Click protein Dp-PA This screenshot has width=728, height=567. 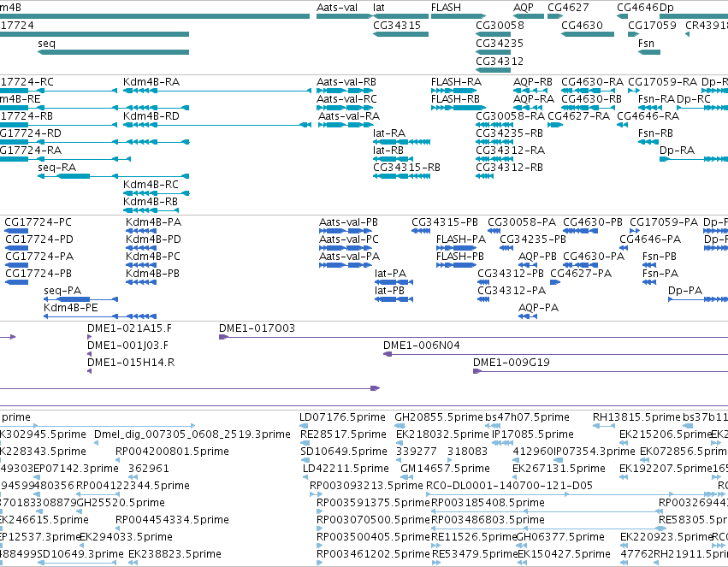pos(685,291)
